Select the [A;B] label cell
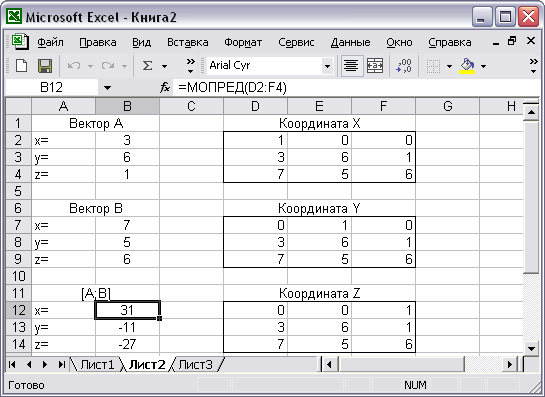The image size is (545, 397). 96,293
